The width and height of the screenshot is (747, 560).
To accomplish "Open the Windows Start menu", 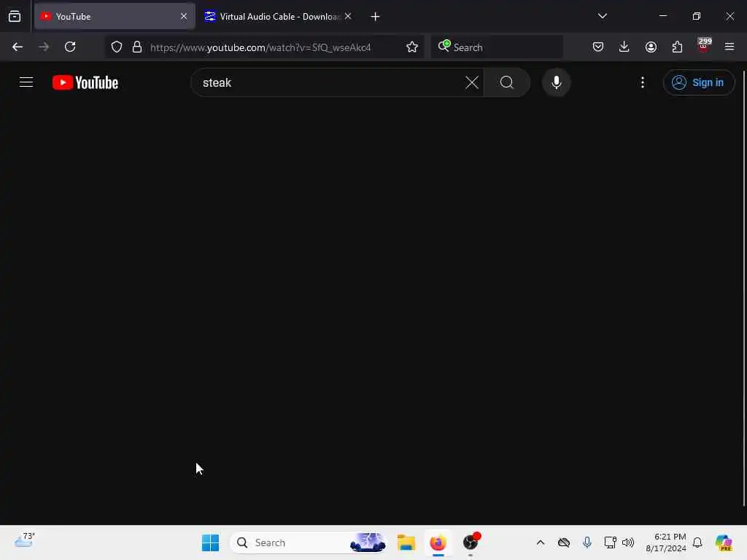I will [x=210, y=542].
